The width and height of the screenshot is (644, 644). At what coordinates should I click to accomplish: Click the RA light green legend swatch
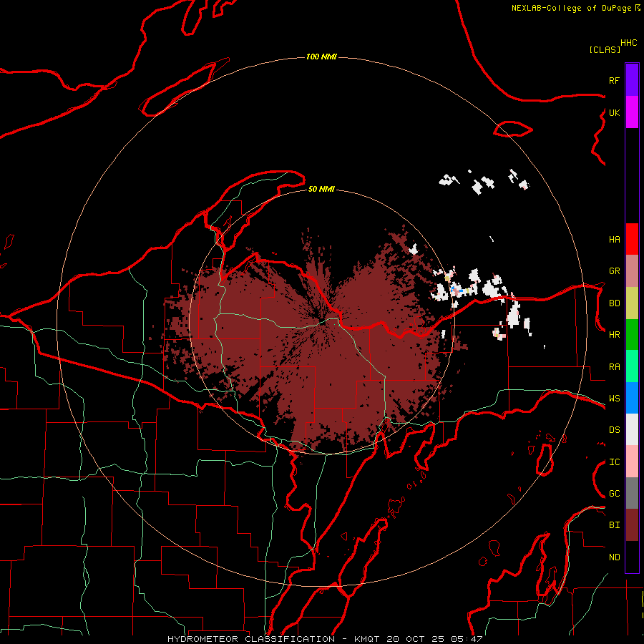632,366
